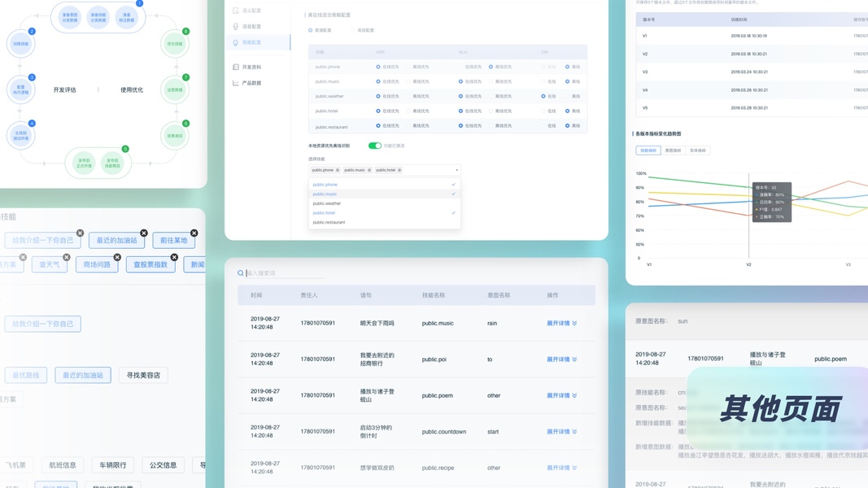The width and height of the screenshot is (868, 488).
Task: Expand 展开详情 for the public.countdown row
Action: click(562, 432)
